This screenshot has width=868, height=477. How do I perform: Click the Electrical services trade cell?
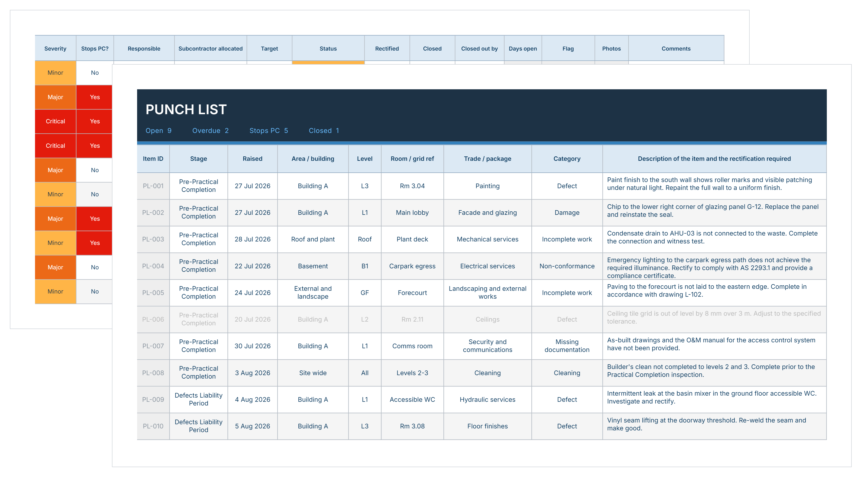pos(487,266)
